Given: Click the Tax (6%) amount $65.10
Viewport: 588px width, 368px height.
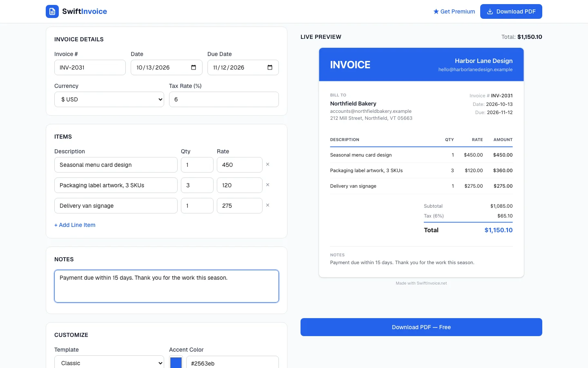Looking at the screenshot, I should (505, 216).
